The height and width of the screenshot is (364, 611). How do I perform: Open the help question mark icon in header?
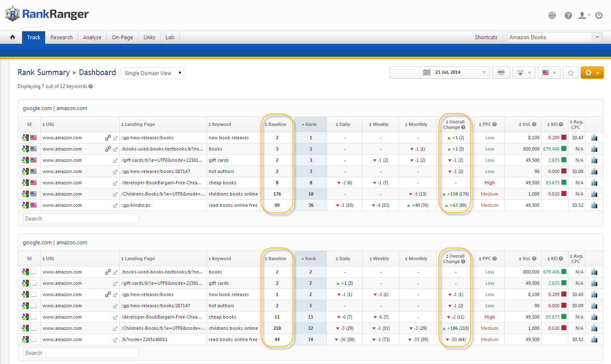[x=568, y=15]
